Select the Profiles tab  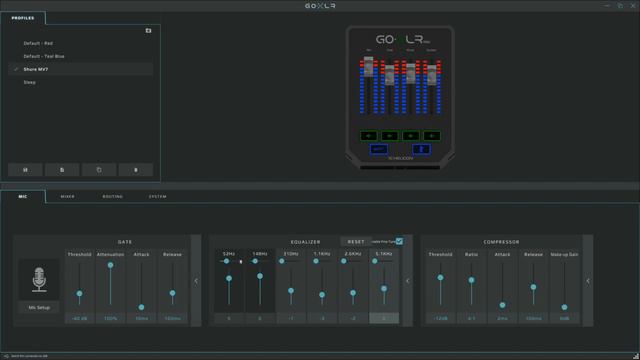pos(23,18)
